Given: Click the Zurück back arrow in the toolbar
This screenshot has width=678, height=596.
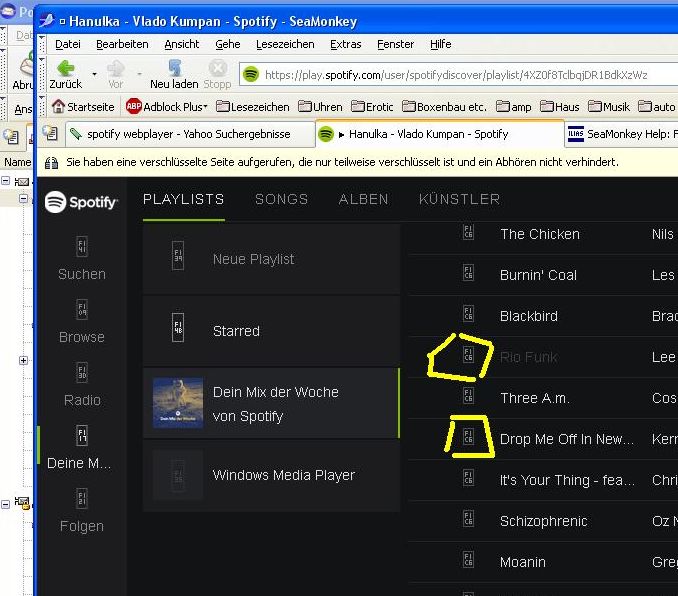Looking at the screenshot, I should click(x=66, y=68).
